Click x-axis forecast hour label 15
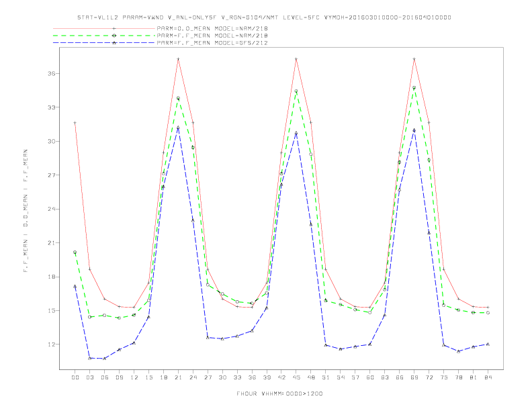This screenshot has width=532, height=411. (148, 377)
